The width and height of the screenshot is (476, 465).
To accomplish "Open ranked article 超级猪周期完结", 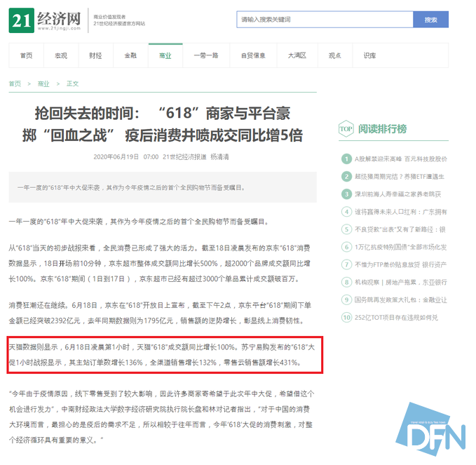I will 400,177.
